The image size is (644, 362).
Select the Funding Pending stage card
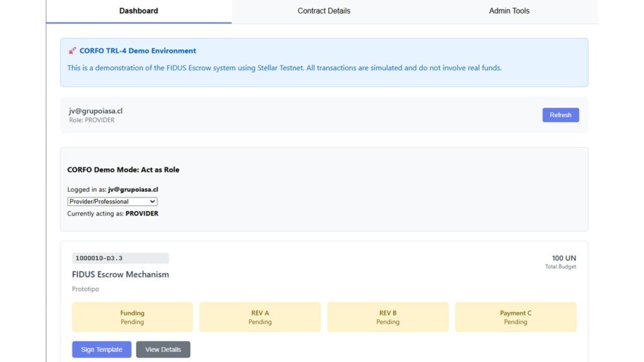tap(132, 317)
